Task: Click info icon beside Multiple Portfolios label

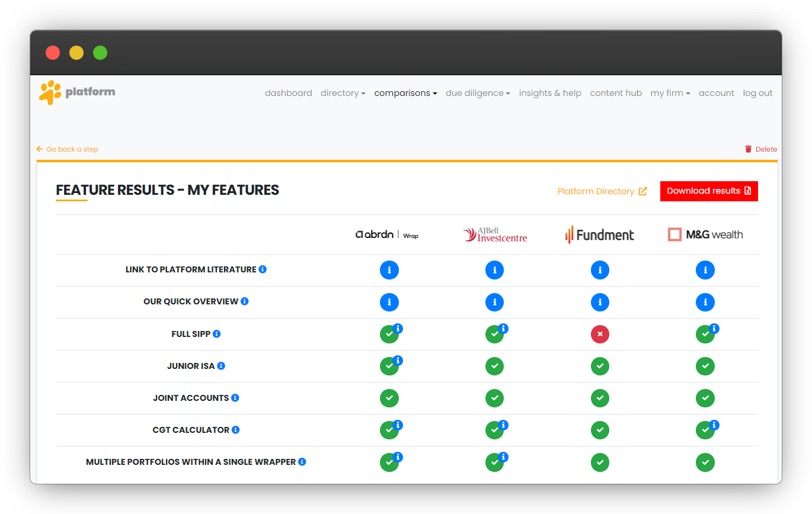Action: [302, 462]
